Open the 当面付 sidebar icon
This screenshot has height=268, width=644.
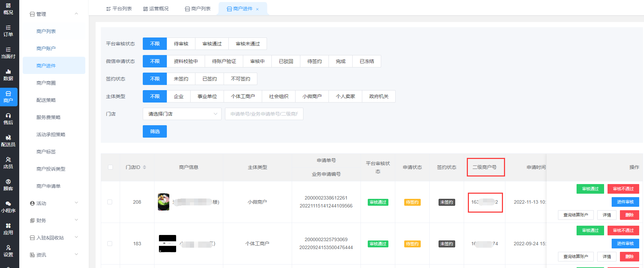coord(8,53)
